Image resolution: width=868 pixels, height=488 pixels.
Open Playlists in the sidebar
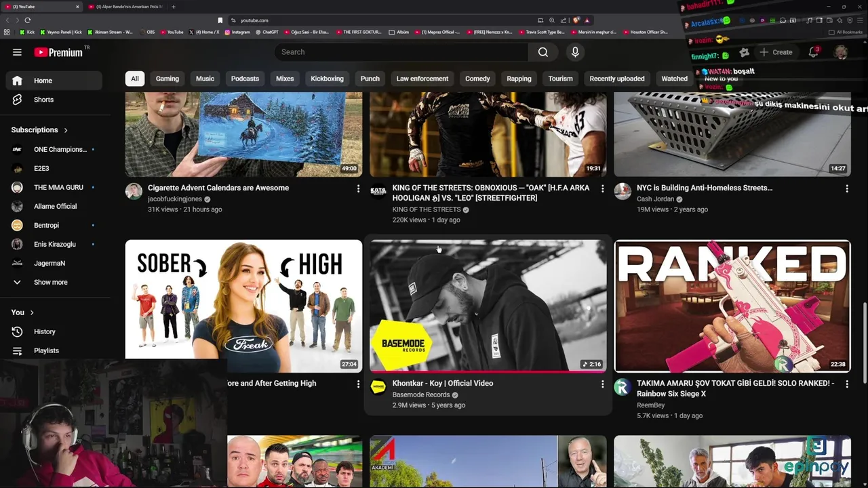54,350
